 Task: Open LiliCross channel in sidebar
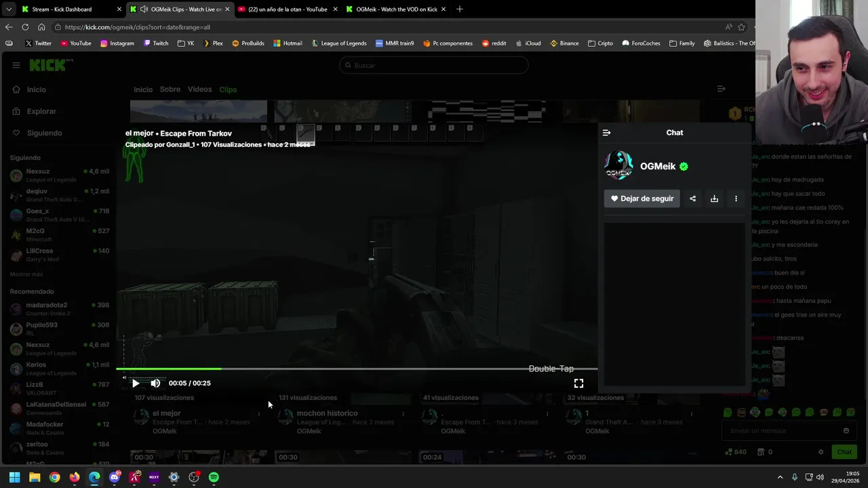click(x=59, y=255)
